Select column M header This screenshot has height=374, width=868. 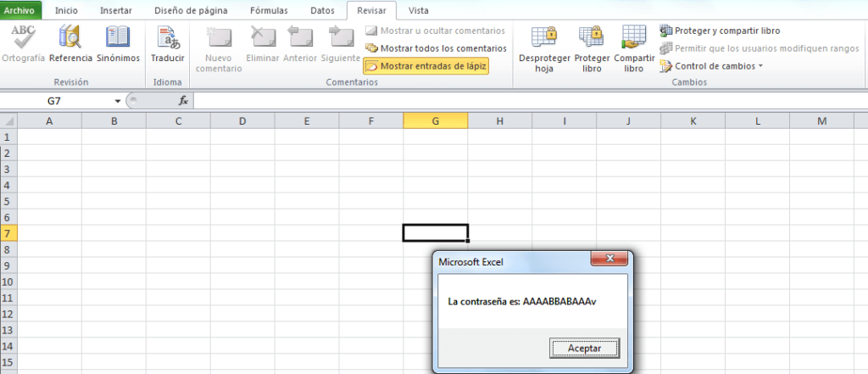tap(821, 120)
